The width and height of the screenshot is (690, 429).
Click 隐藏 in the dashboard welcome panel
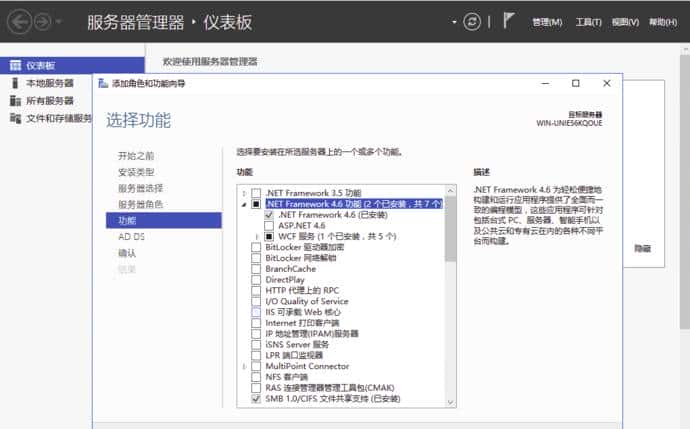click(x=642, y=249)
